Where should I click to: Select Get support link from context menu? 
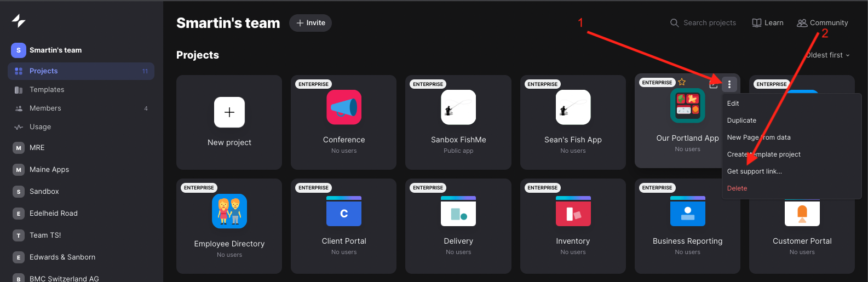(754, 171)
